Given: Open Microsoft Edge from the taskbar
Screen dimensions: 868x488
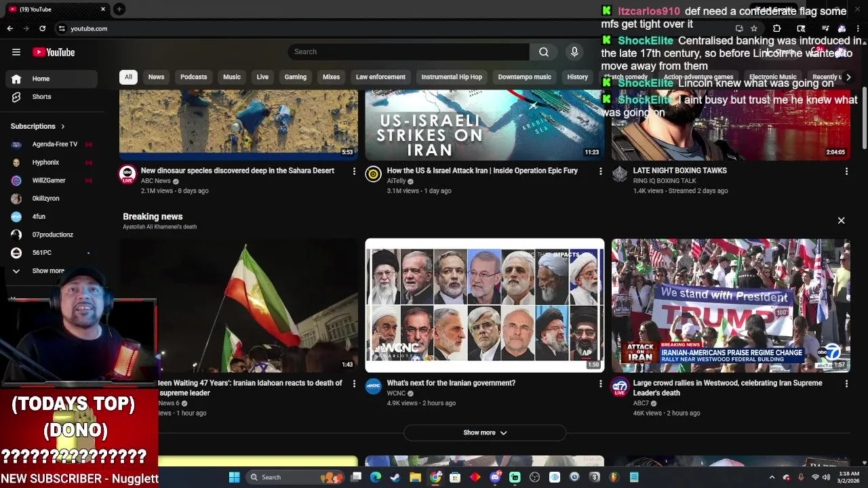Looking at the screenshot, I should (x=376, y=477).
